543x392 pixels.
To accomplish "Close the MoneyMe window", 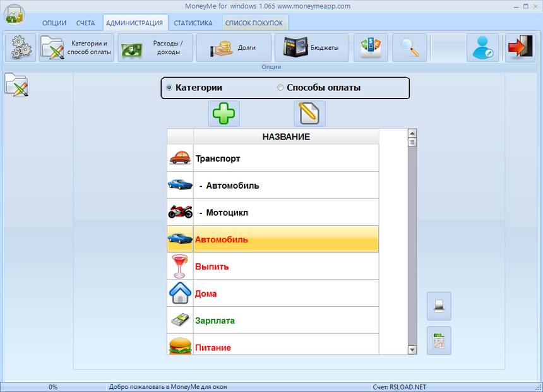I will [x=535, y=6].
